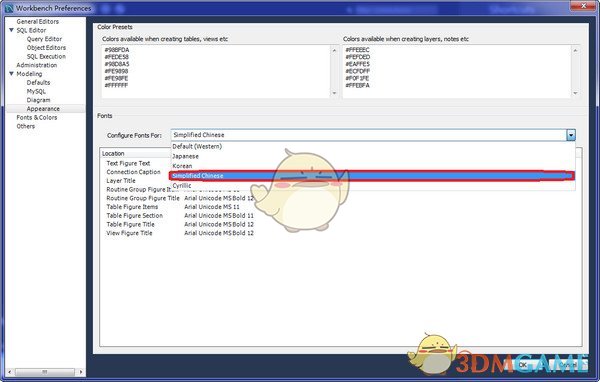
Task: Click the Workbench Preferences title bar icon
Action: [x=9, y=8]
